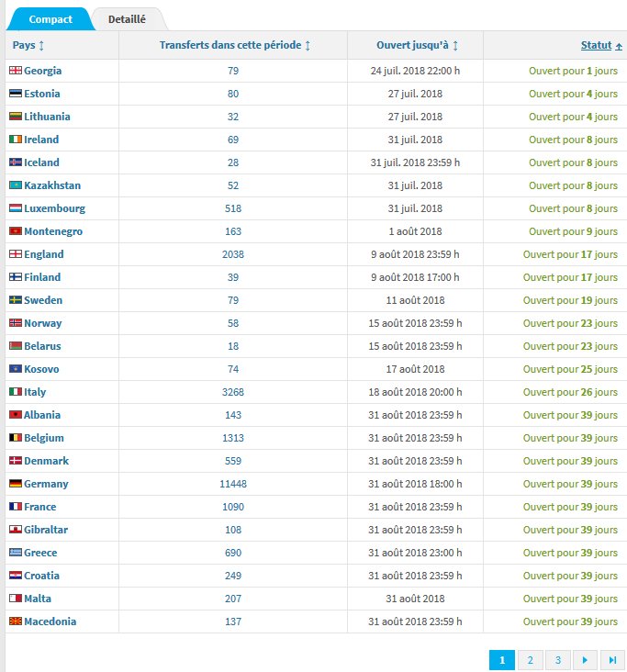Advance to next page arrow
627x672 pixels.
pos(585,660)
